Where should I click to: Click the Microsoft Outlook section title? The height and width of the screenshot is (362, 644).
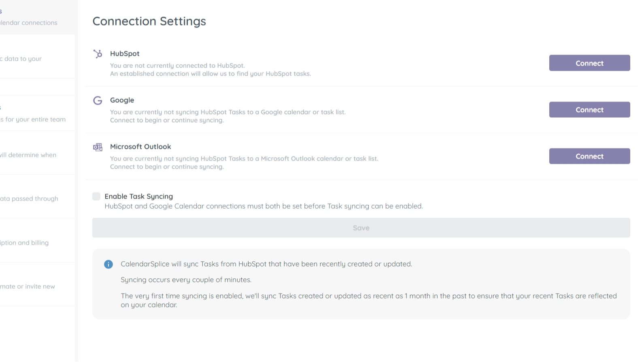coord(140,146)
